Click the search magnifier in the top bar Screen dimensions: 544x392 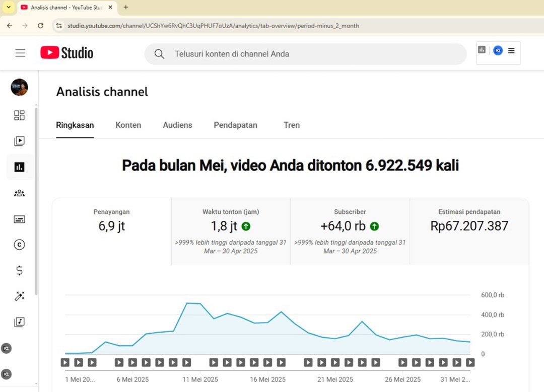click(x=159, y=53)
